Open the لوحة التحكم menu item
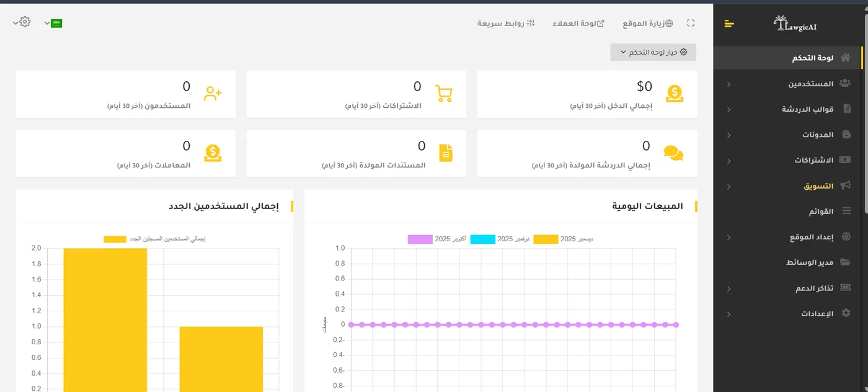This screenshot has height=392, width=868. click(x=787, y=58)
